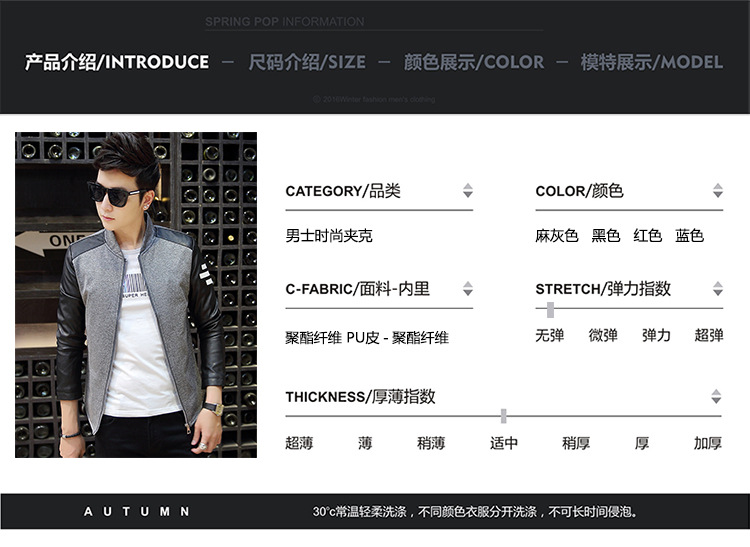Click the 弹力 stretch label
Image resolution: width=750 pixels, height=547 pixels.
pos(656,336)
